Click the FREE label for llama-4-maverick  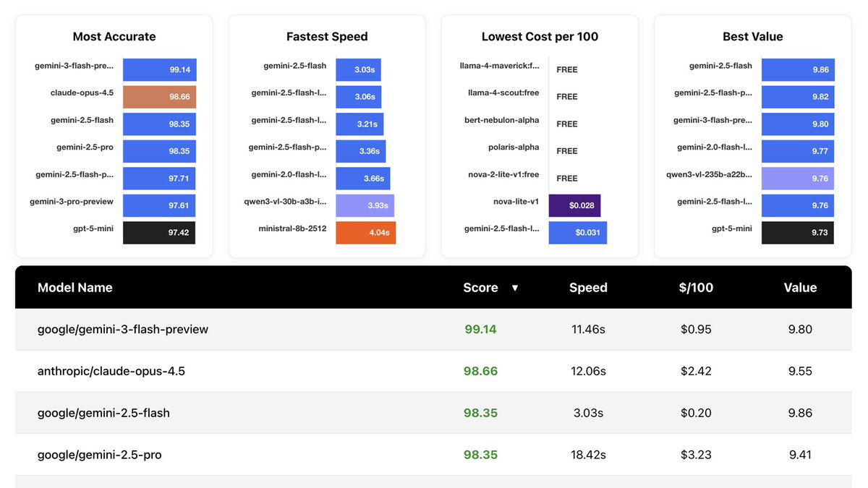coord(566,69)
